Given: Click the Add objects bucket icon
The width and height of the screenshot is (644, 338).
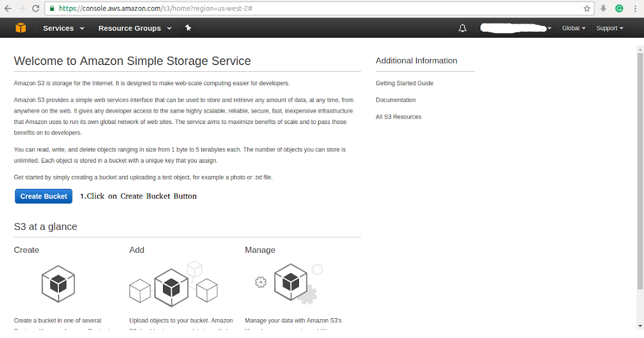Looking at the screenshot, I should [173, 289].
